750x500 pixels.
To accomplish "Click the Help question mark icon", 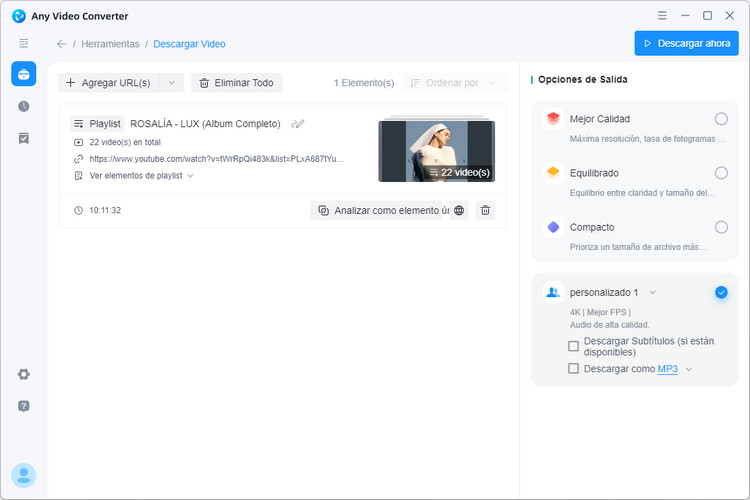I will pos(23,406).
